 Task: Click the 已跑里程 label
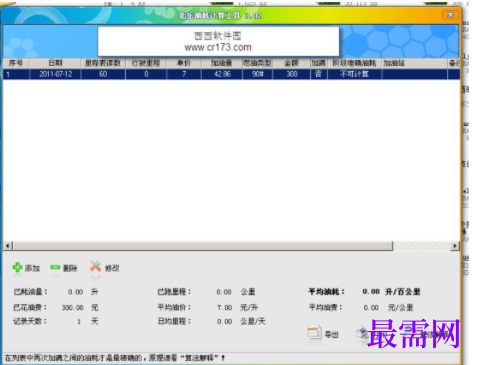click(x=174, y=292)
